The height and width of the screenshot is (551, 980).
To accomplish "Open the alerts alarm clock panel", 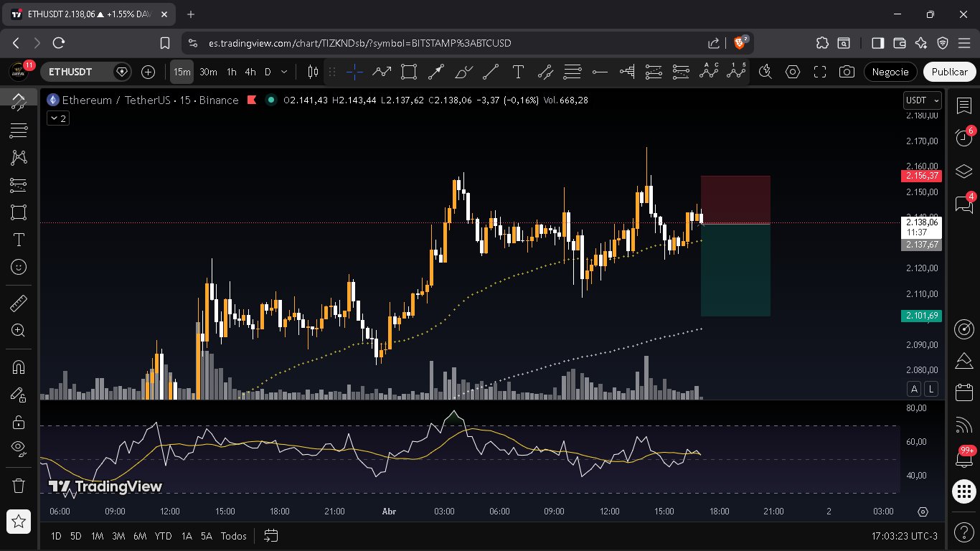I will click(963, 138).
